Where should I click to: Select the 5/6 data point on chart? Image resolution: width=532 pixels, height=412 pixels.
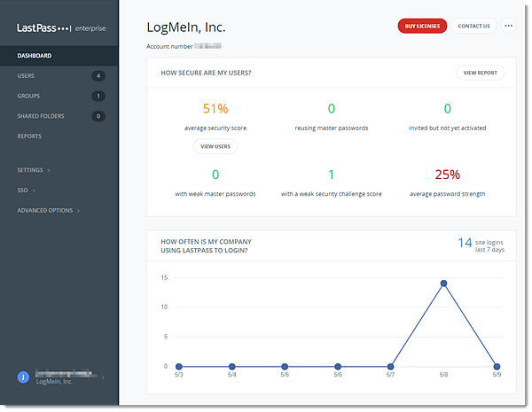[338, 367]
